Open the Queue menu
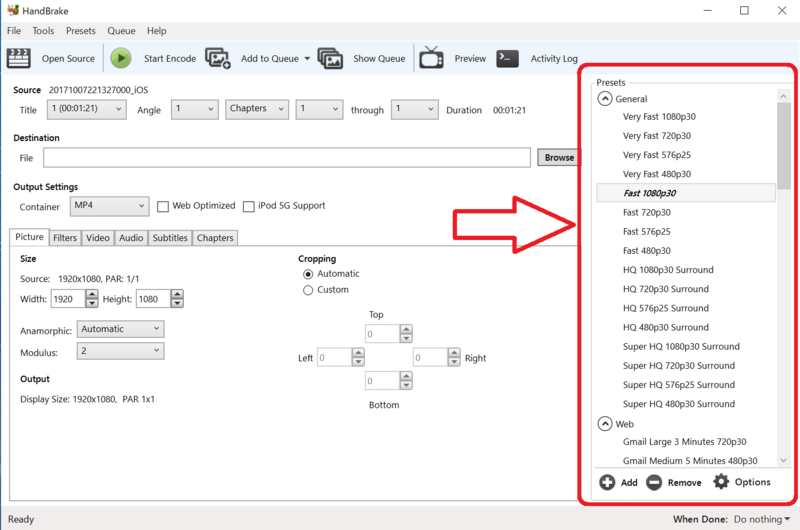Screen dimensions: 800x530 click(121, 31)
